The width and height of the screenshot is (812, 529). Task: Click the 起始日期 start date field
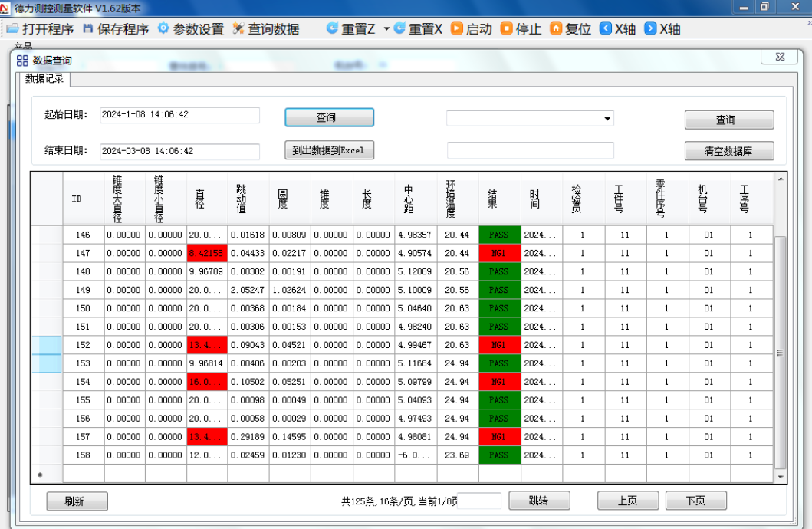click(179, 115)
